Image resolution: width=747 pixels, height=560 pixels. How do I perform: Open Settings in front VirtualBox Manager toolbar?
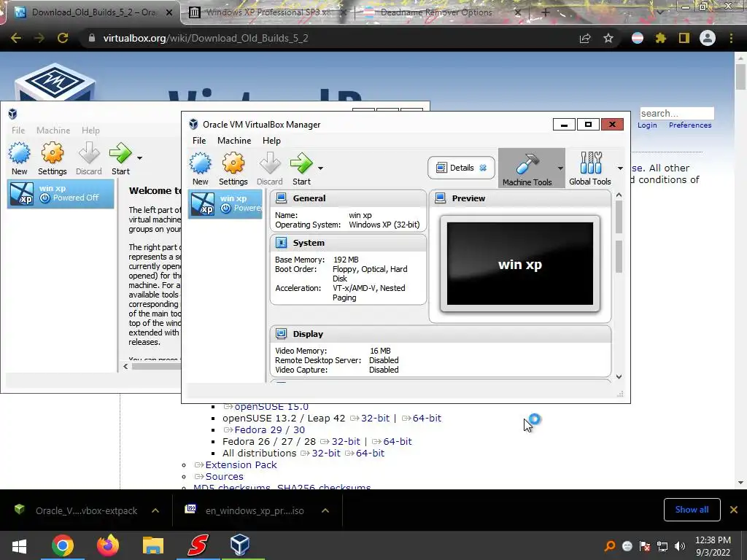(233, 169)
